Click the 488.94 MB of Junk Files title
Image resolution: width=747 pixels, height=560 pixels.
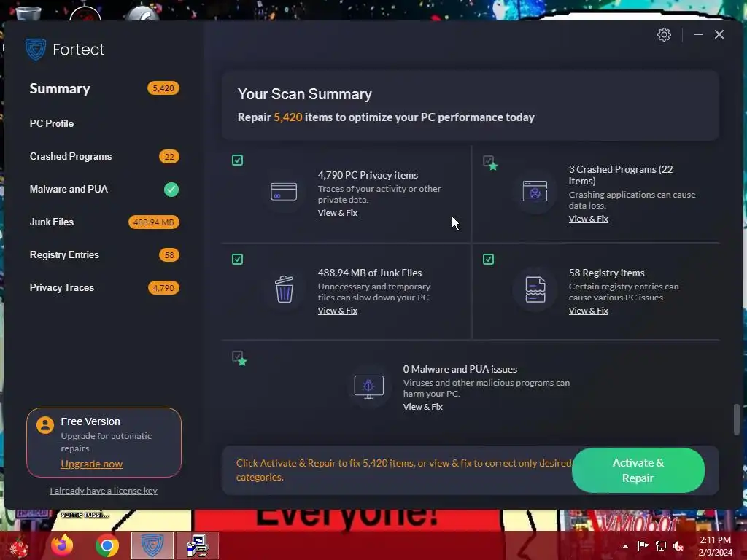370,273
